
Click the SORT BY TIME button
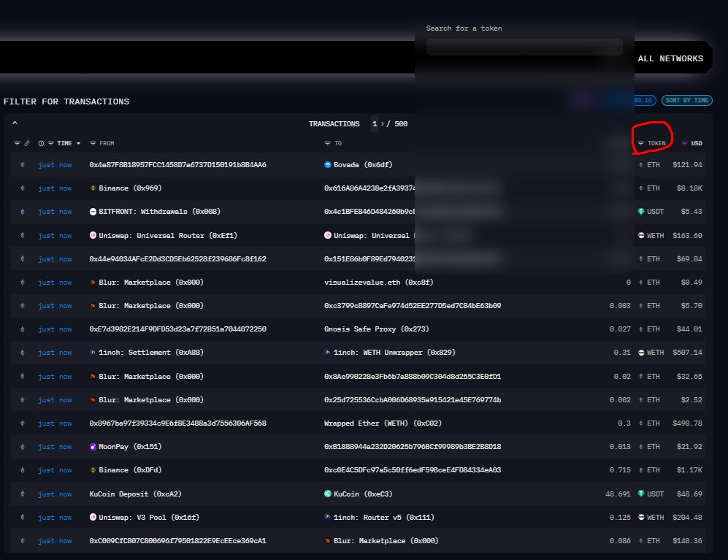pyautogui.click(x=686, y=100)
